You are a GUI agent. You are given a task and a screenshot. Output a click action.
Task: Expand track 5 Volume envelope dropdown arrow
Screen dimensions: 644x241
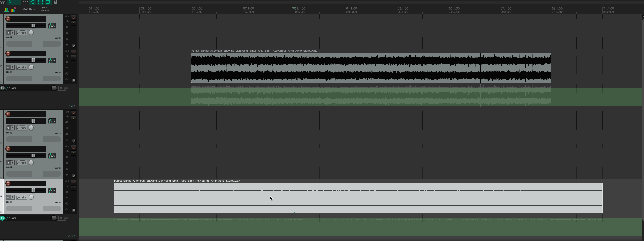coord(65,218)
